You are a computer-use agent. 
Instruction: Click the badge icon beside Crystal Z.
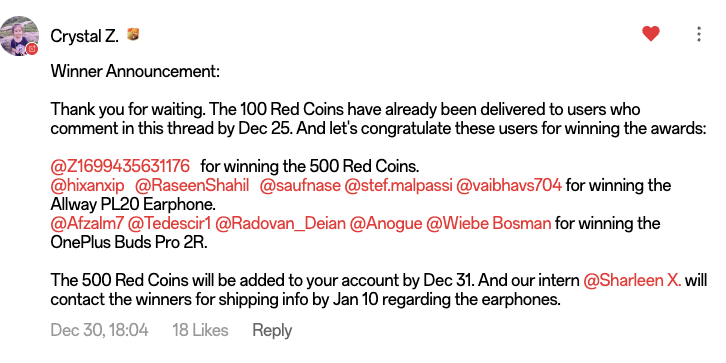(133, 35)
